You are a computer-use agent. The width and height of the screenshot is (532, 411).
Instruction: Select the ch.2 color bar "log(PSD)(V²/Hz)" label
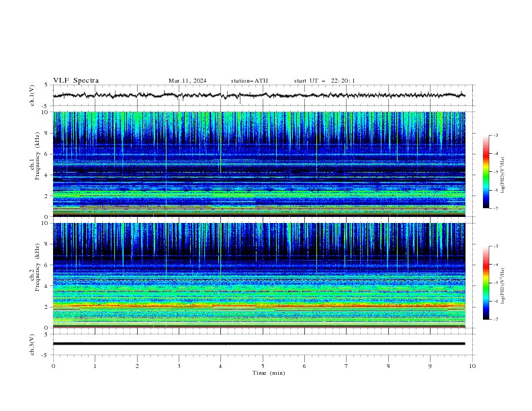pos(503,286)
